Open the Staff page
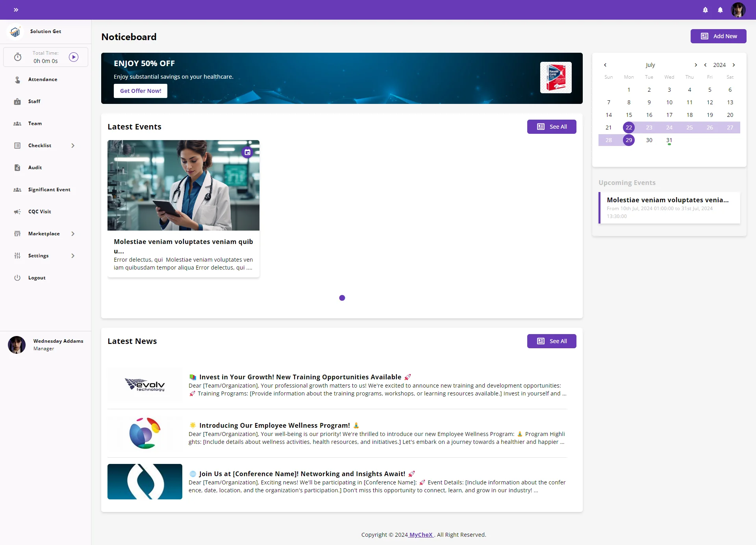The image size is (756, 545). (34, 102)
